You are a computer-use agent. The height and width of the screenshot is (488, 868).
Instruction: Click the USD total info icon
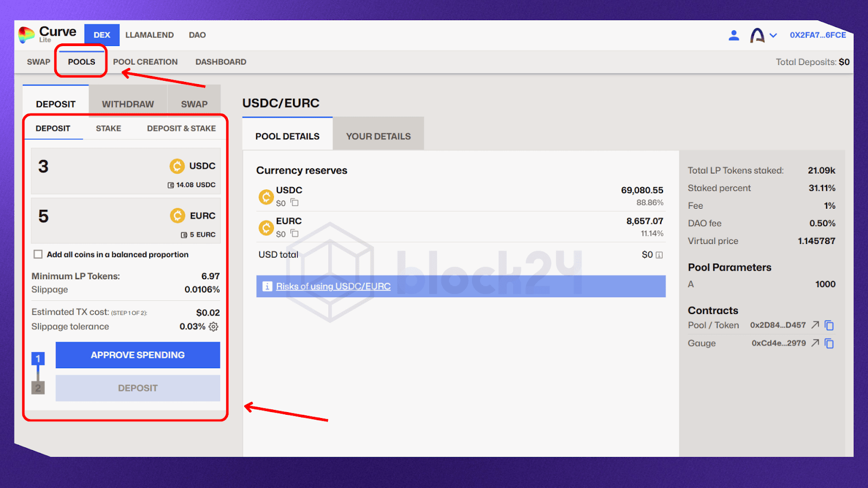[x=659, y=254]
